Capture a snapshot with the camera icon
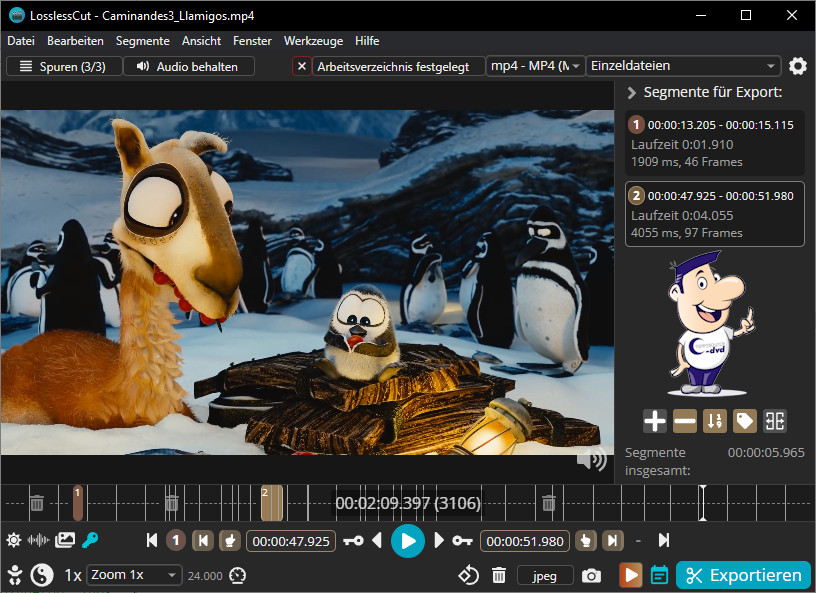816x593 pixels. [592, 575]
